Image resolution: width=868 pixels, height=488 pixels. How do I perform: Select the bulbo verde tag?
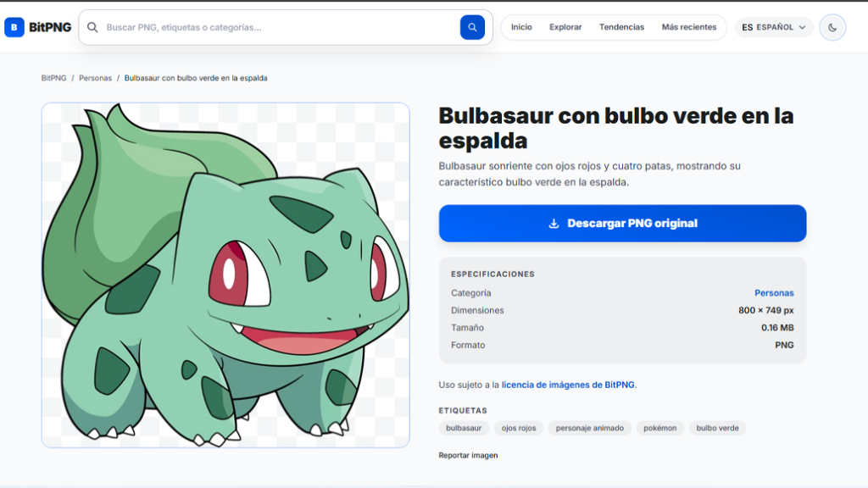717,428
